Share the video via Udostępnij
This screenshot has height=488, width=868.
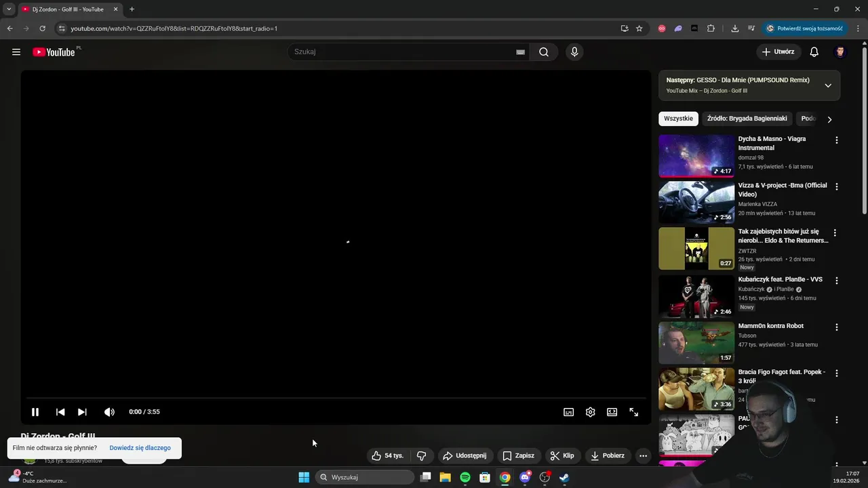(x=465, y=456)
